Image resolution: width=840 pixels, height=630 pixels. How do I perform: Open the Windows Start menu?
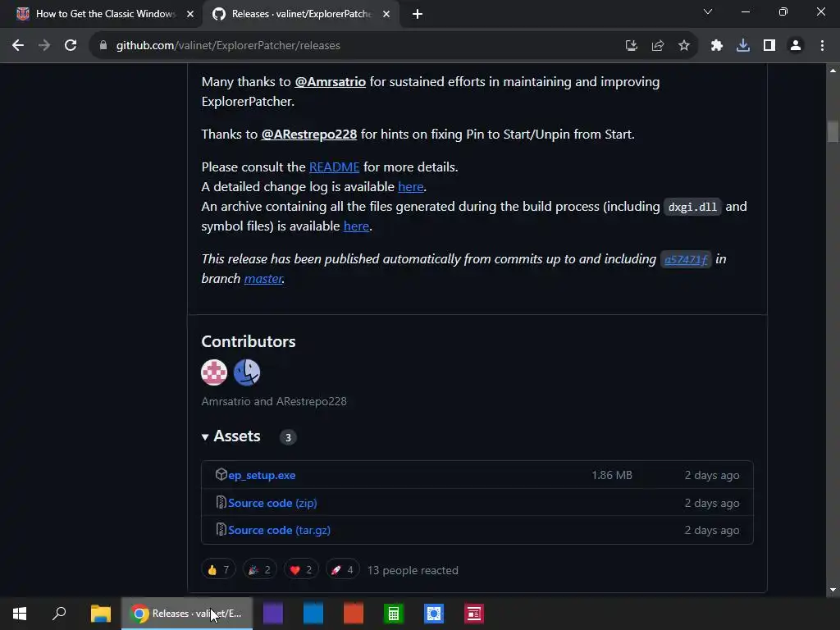pos(20,614)
